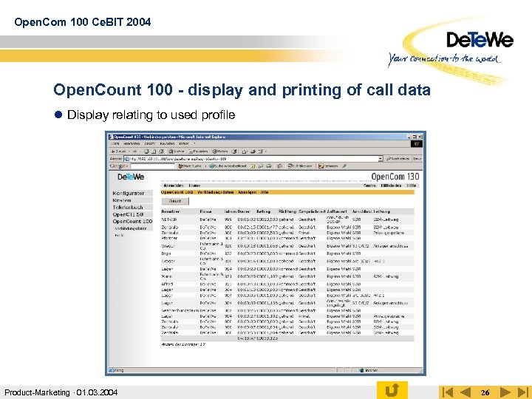This screenshot has height=399, width=532.
Task: Click the Web-Suche Google toolbar button
Action: pyautogui.click(x=191, y=166)
